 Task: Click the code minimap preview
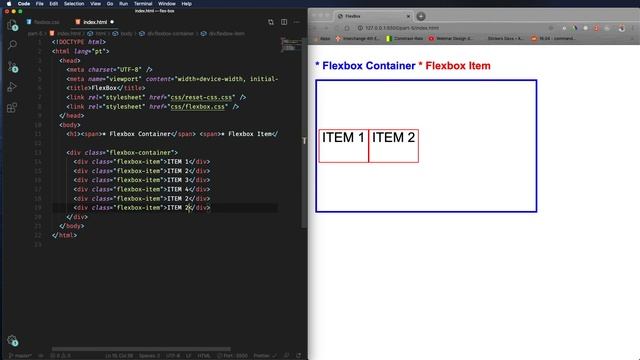[x=291, y=45]
